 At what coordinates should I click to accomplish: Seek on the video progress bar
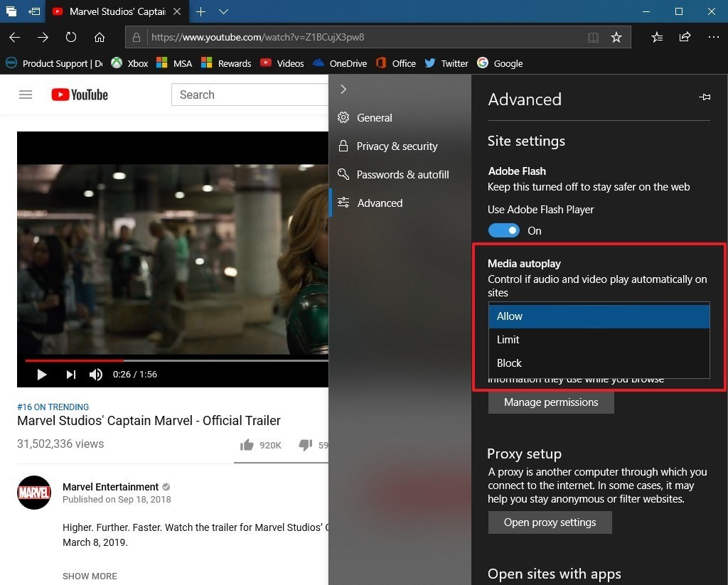point(176,360)
